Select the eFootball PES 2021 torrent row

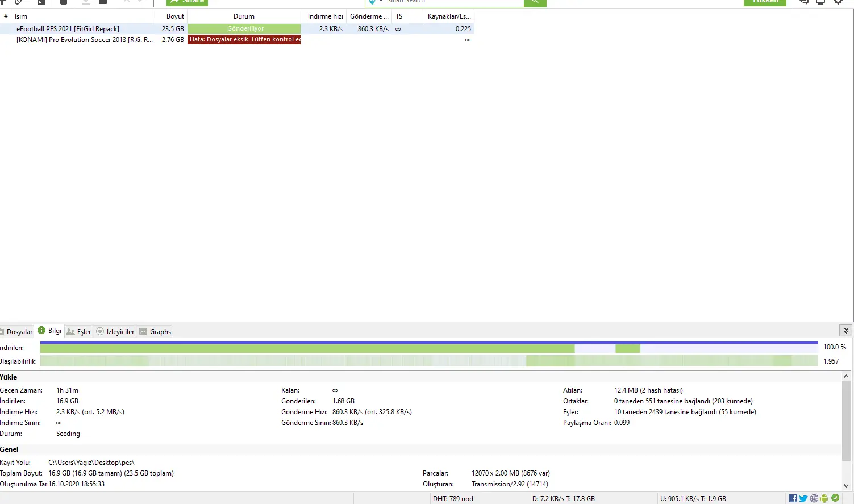pyautogui.click(x=237, y=28)
